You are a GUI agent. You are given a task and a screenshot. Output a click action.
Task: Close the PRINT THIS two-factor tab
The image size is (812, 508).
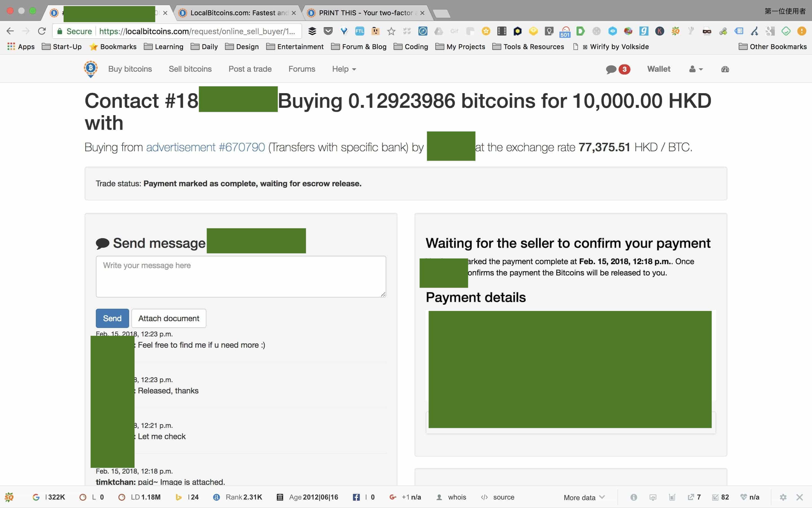(422, 13)
